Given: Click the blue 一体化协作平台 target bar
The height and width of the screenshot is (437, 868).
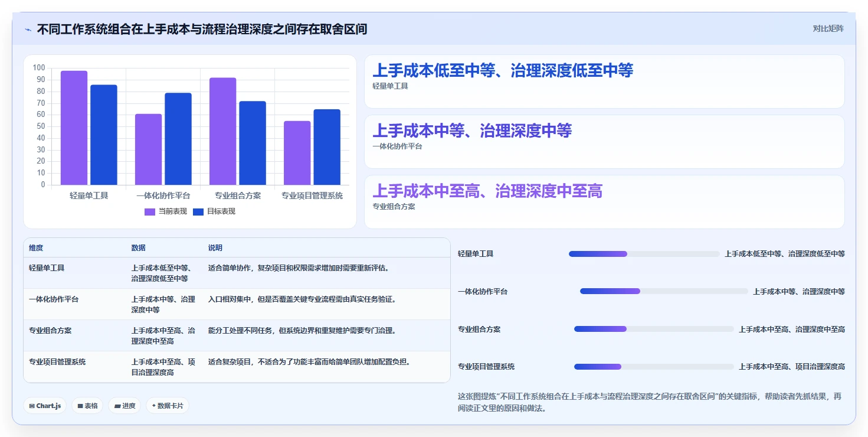Looking at the screenshot, I should pos(178,139).
